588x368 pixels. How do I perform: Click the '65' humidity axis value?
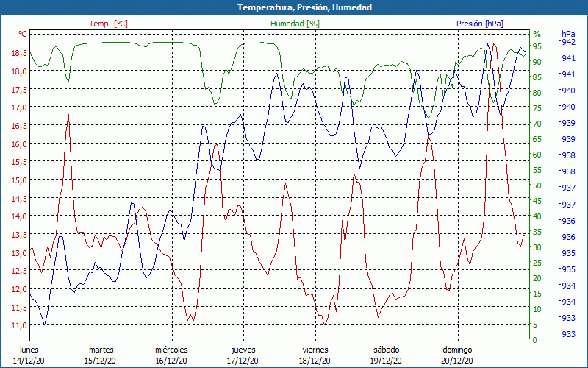click(x=537, y=139)
